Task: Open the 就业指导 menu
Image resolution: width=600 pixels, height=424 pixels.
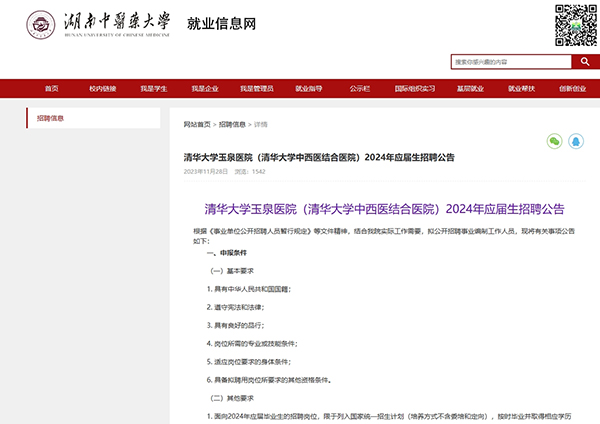Action: (308, 88)
